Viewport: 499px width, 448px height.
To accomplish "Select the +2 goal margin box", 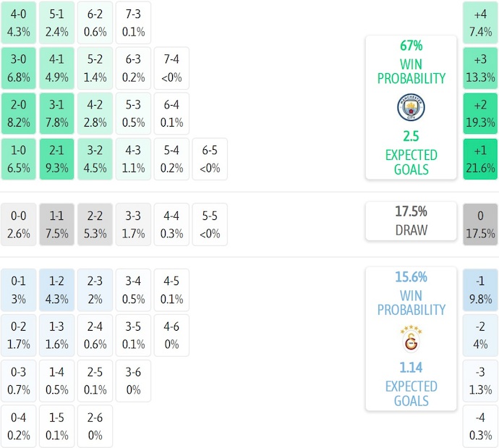I will (x=481, y=114).
